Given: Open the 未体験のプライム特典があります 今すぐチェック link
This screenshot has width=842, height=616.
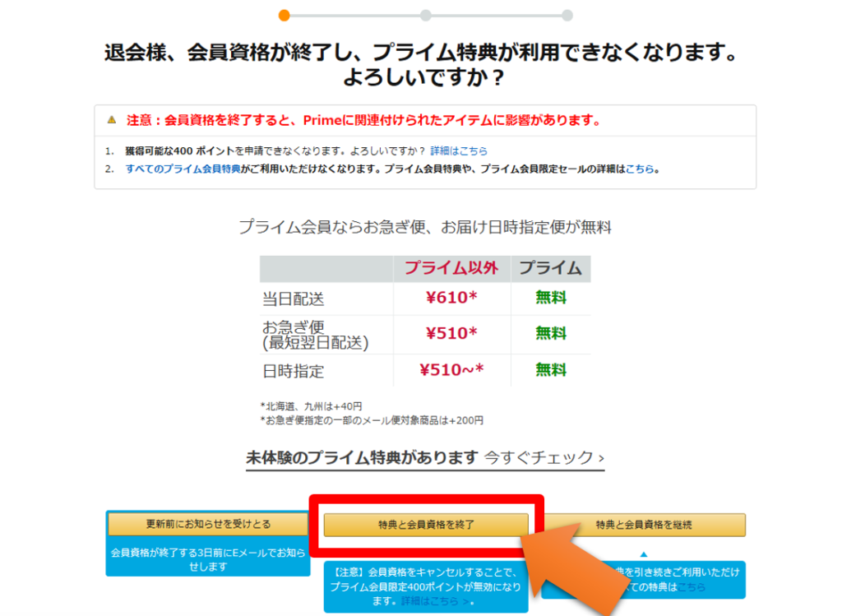Looking at the screenshot, I should [425, 457].
